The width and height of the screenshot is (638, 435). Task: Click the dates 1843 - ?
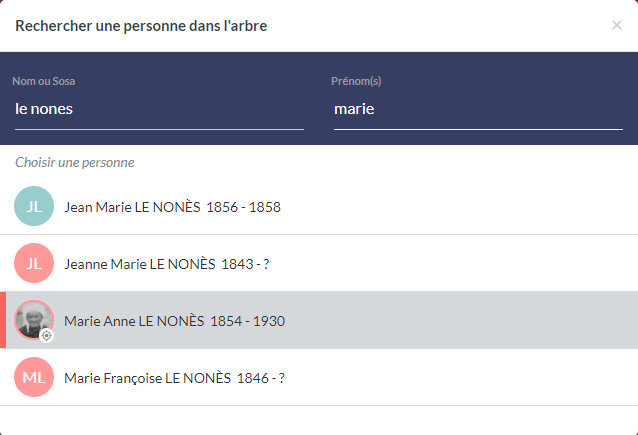pyautogui.click(x=252, y=264)
